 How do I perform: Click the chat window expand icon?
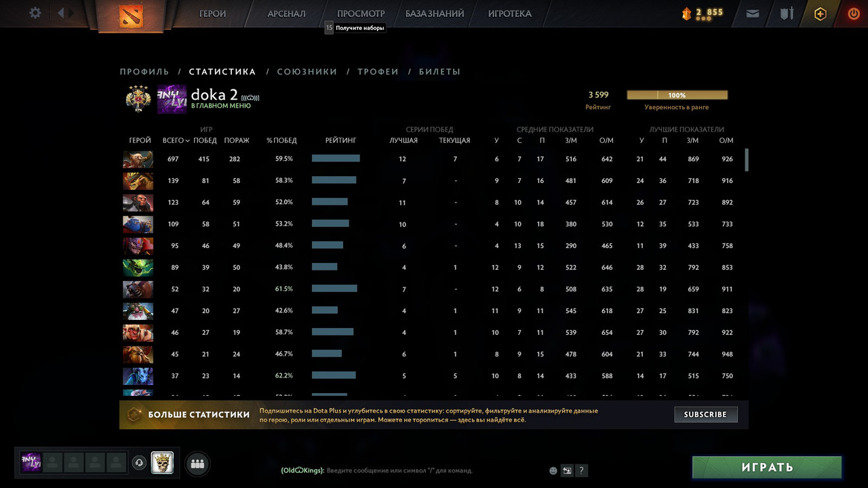point(567,470)
